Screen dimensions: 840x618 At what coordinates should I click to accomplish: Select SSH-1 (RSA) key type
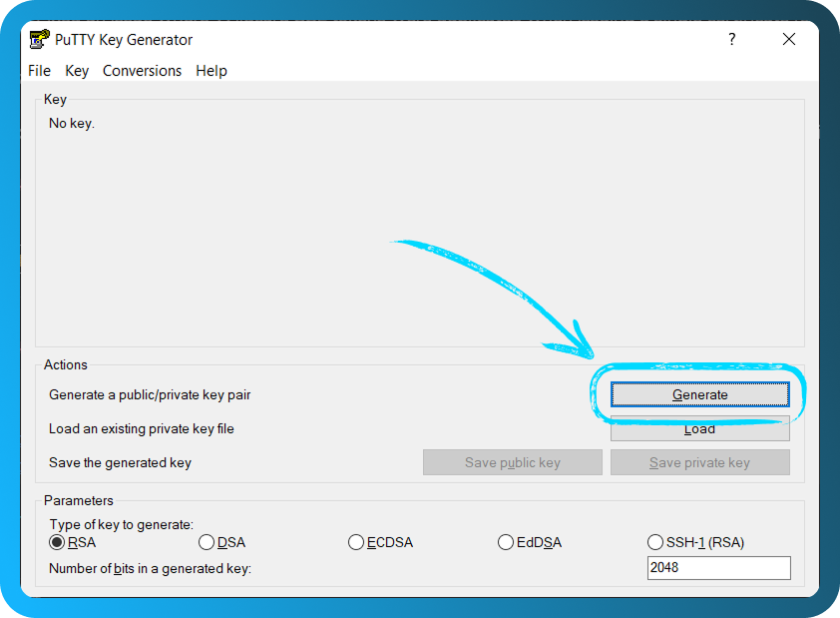click(x=655, y=542)
